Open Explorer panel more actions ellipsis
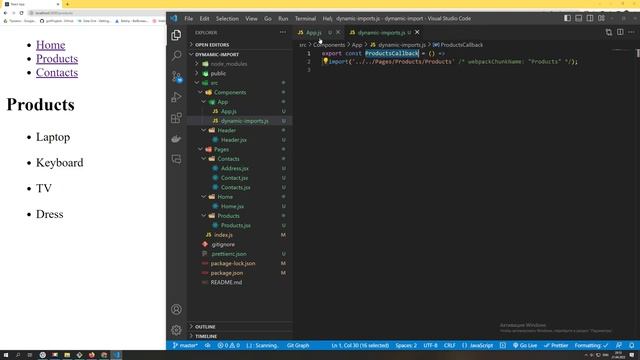The height and width of the screenshot is (360, 640). [283, 32]
